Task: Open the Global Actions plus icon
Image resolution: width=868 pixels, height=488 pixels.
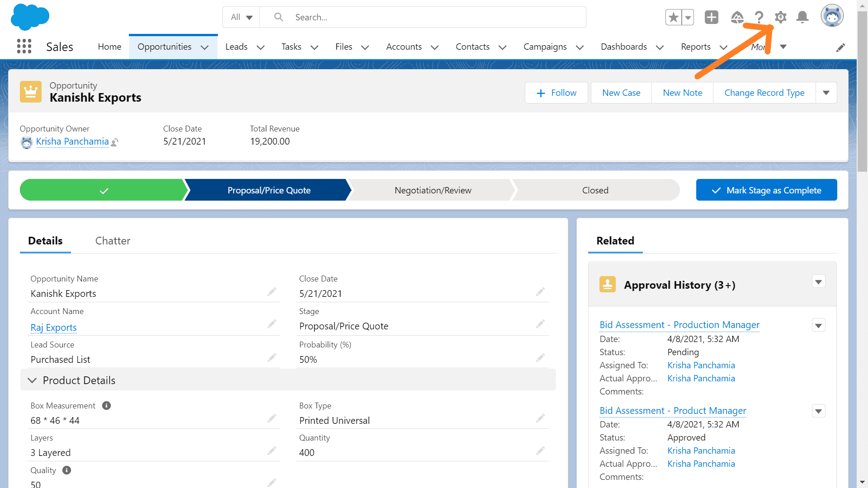Action: (712, 18)
